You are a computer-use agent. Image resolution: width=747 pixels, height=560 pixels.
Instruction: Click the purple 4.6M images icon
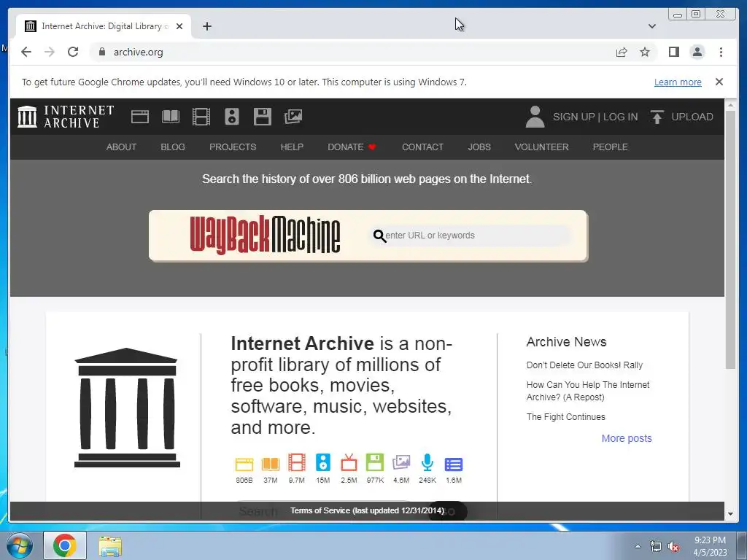coord(401,463)
